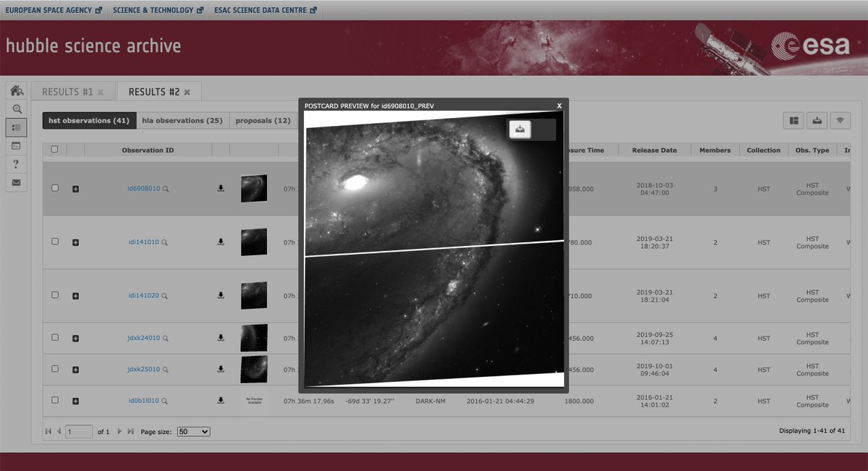Go to previous page arrow
This screenshot has height=471, width=868.
point(59,431)
